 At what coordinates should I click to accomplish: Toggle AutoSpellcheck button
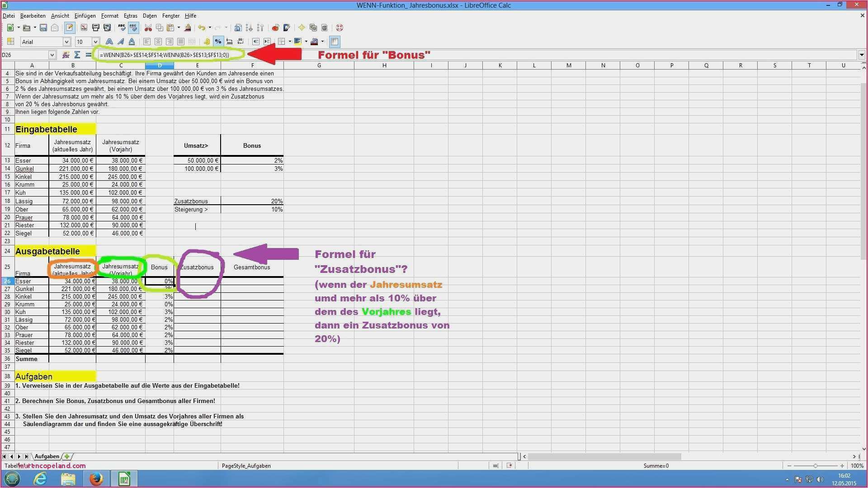(x=133, y=28)
